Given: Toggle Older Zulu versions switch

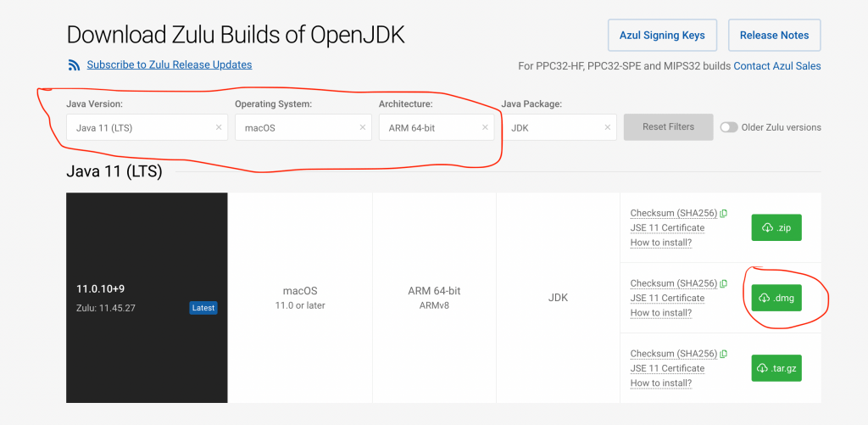Looking at the screenshot, I should [729, 127].
